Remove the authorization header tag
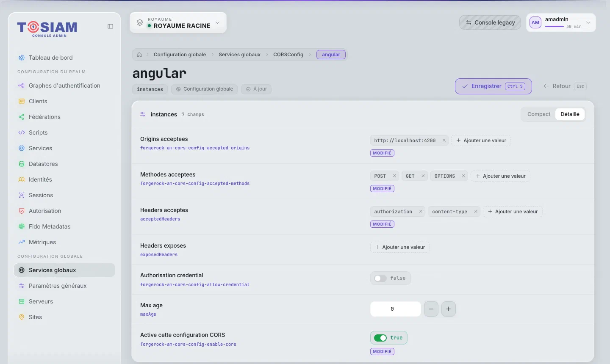This screenshot has width=610, height=364. click(421, 212)
